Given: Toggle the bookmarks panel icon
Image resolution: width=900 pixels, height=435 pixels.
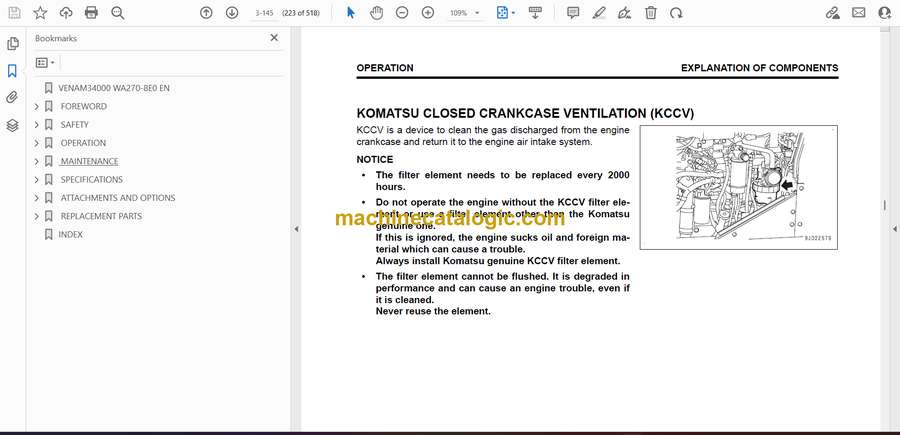Looking at the screenshot, I should (x=12, y=71).
